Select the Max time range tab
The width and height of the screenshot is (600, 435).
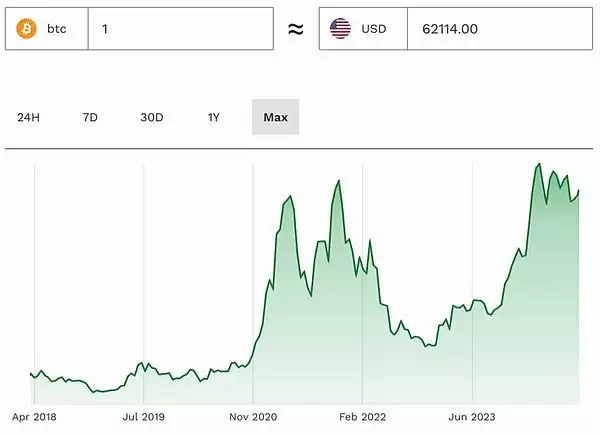(275, 117)
